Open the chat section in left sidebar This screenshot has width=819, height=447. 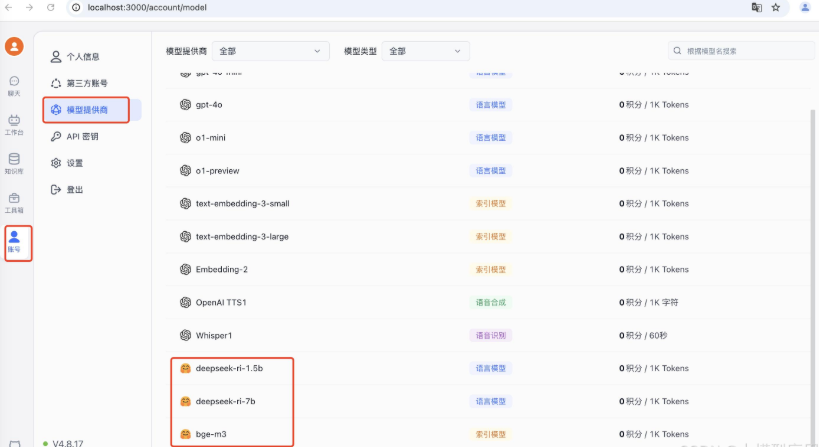14,86
